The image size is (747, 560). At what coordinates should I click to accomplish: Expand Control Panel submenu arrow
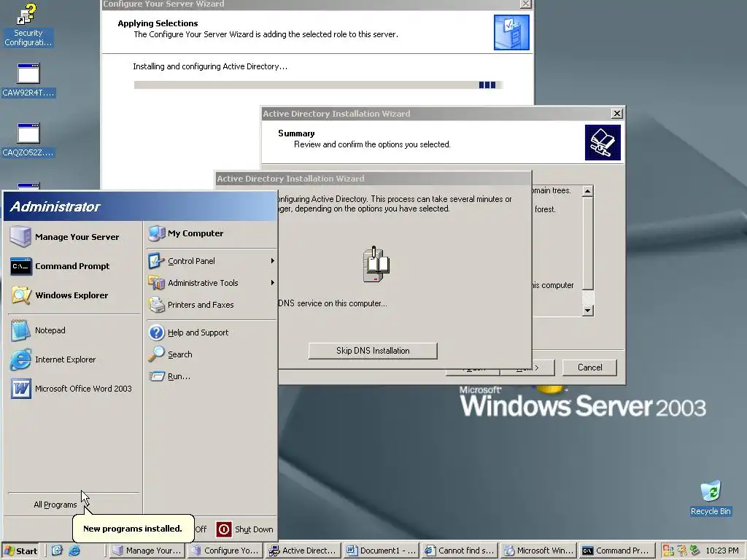click(273, 261)
